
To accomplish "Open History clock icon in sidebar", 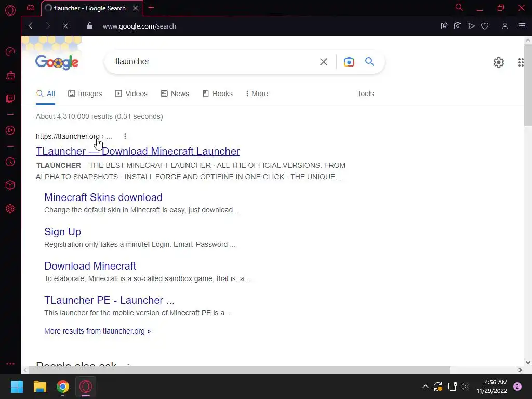I will click(x=10, y=162).
